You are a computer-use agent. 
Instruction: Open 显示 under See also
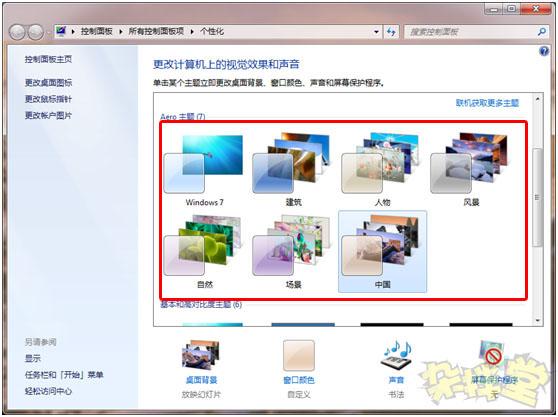[33, 358]
